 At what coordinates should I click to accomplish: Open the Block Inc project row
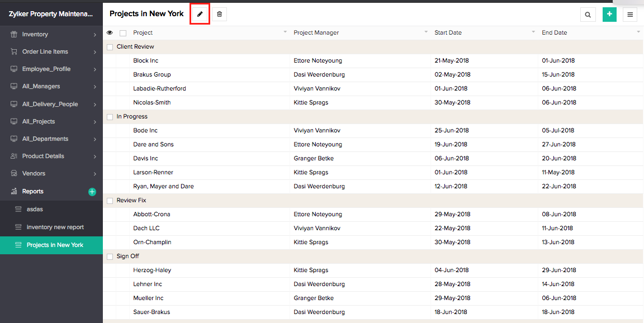(146, 61)
